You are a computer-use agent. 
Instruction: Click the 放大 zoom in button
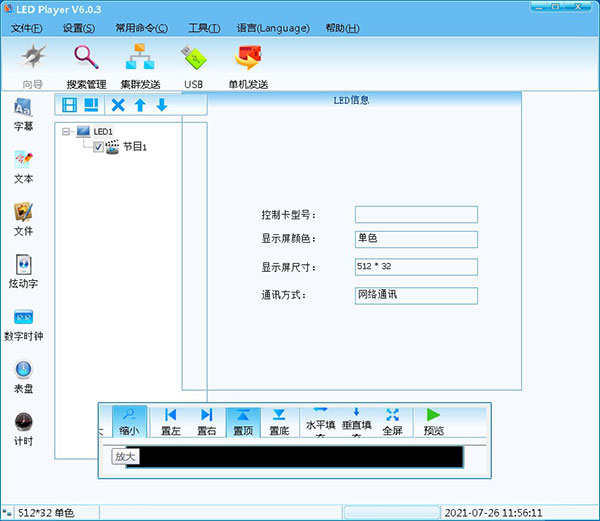coord(125,456)
